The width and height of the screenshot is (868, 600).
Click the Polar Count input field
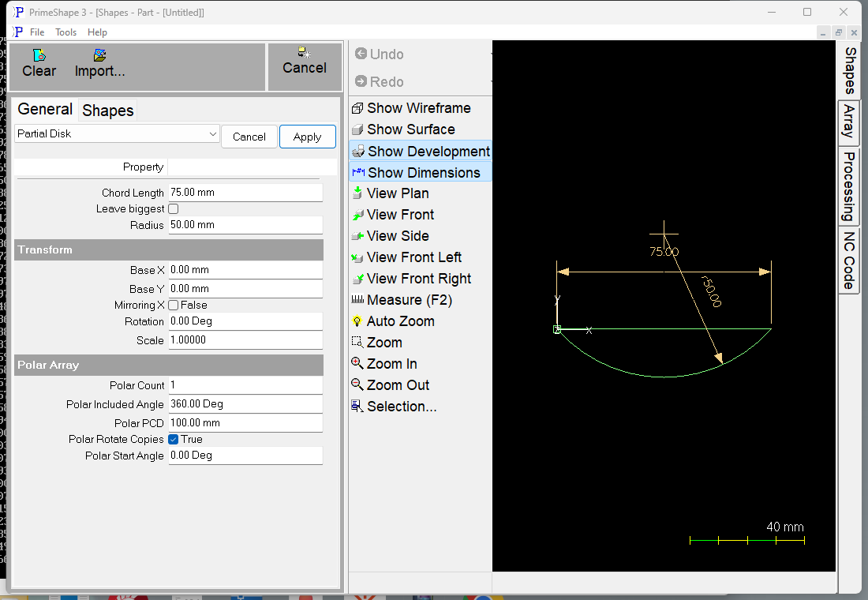click(245, 385)
